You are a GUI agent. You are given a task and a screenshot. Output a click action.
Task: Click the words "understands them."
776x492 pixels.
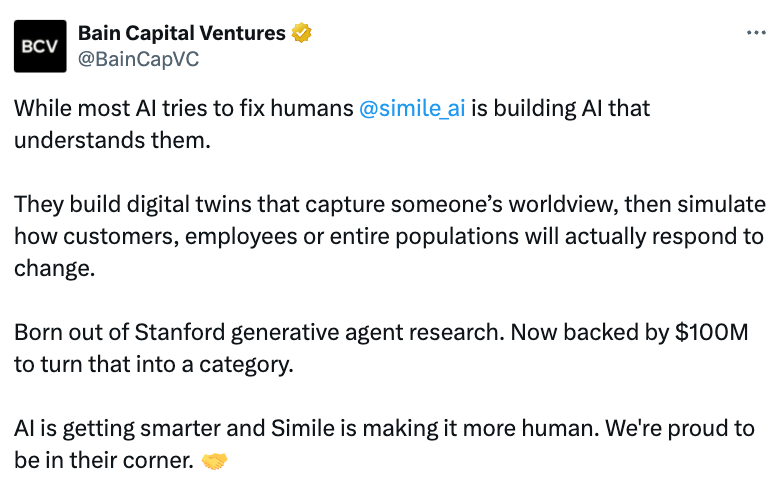point(112,139)
